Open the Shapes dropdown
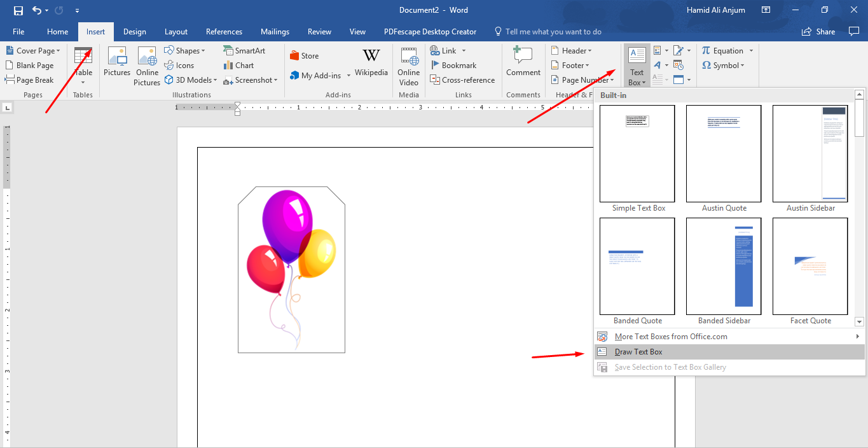The image size is (868, 448). tap(186, 50)
